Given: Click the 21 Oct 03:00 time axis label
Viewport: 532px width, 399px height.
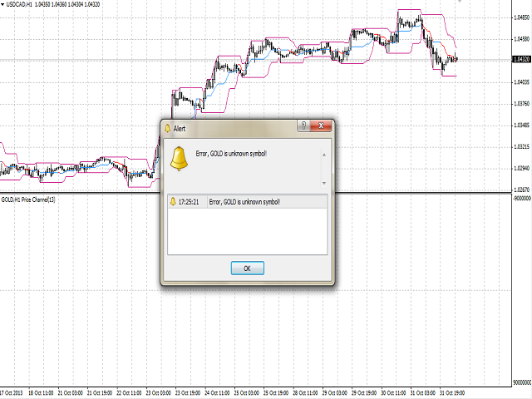Looking at the screenshot, I should (x=70, y=393).
